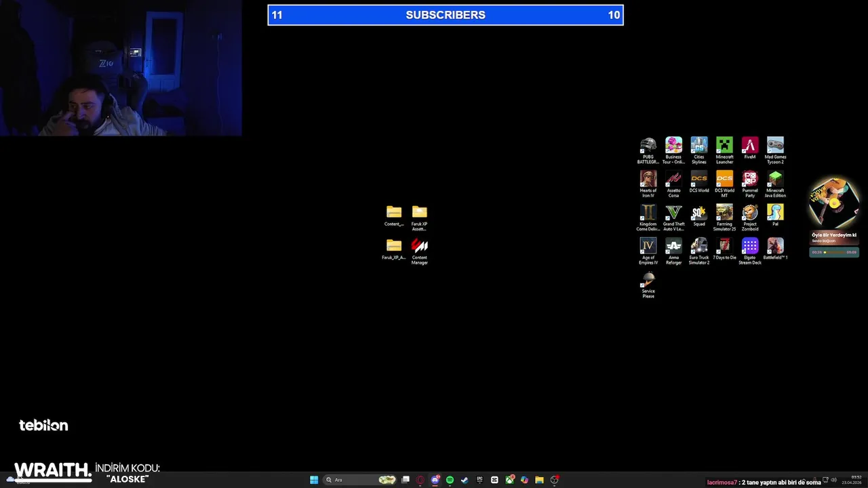Click the ALOSKE discount code text
This screenshot has height=488, width=868.
click(x=127, y=479)
